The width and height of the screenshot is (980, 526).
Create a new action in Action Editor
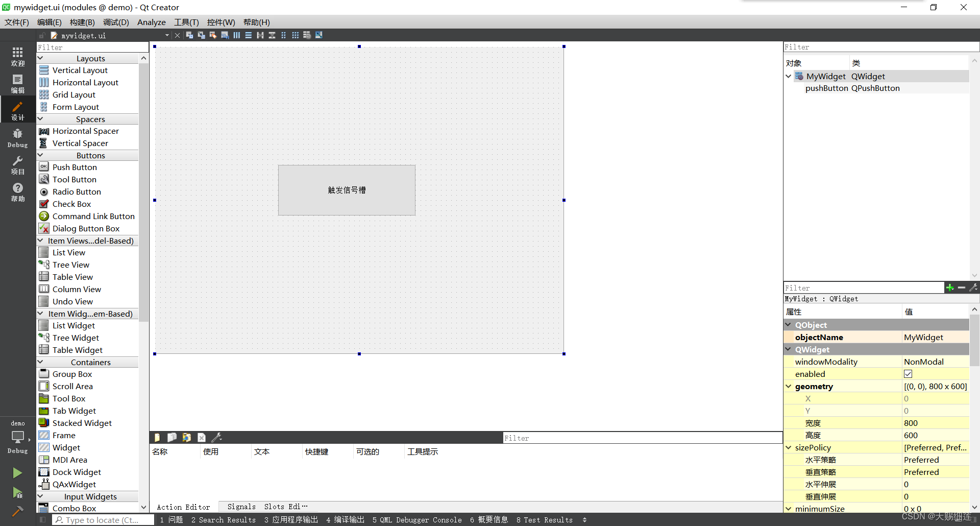coord(157,438)
